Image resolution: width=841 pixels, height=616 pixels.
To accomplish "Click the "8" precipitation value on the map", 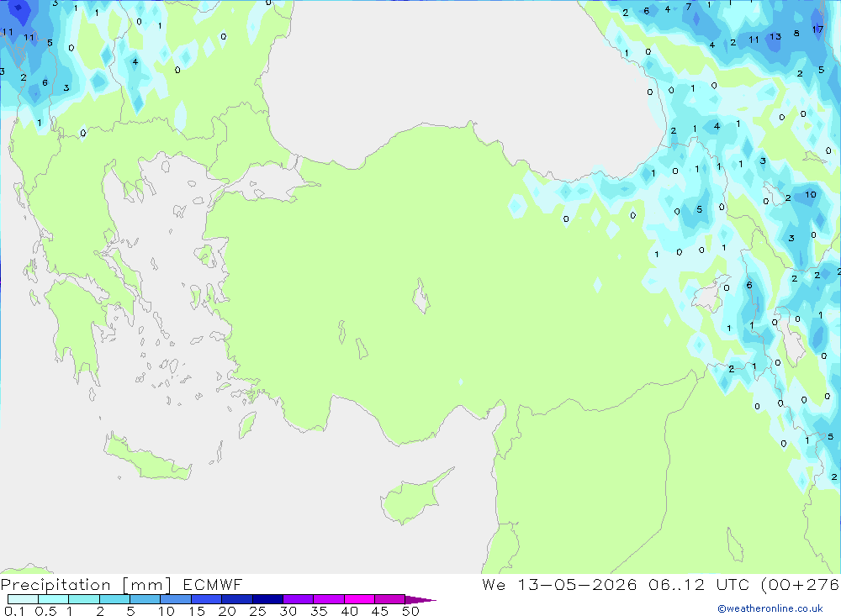I will point(796,34).
